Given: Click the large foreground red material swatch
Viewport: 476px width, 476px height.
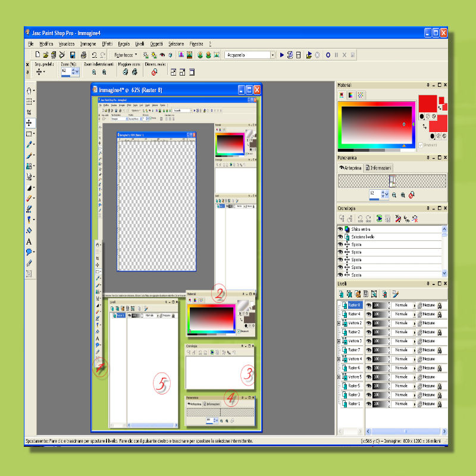Looking at the screenshot, I should coord(427,104).
